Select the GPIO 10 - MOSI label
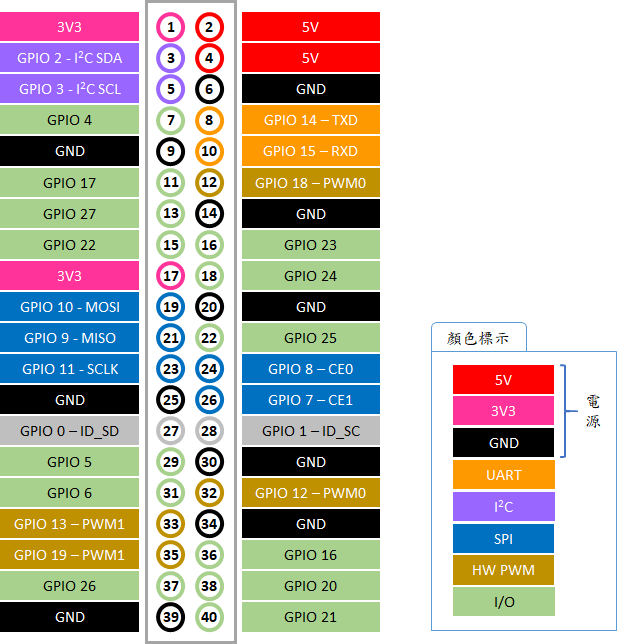617x644 pixels. click(x=70, y=307)
